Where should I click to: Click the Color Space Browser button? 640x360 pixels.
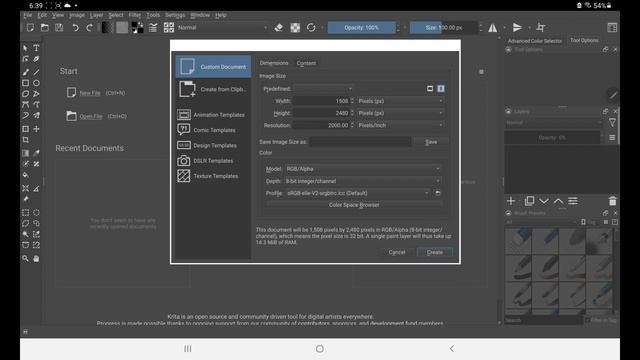click(354, 205)
